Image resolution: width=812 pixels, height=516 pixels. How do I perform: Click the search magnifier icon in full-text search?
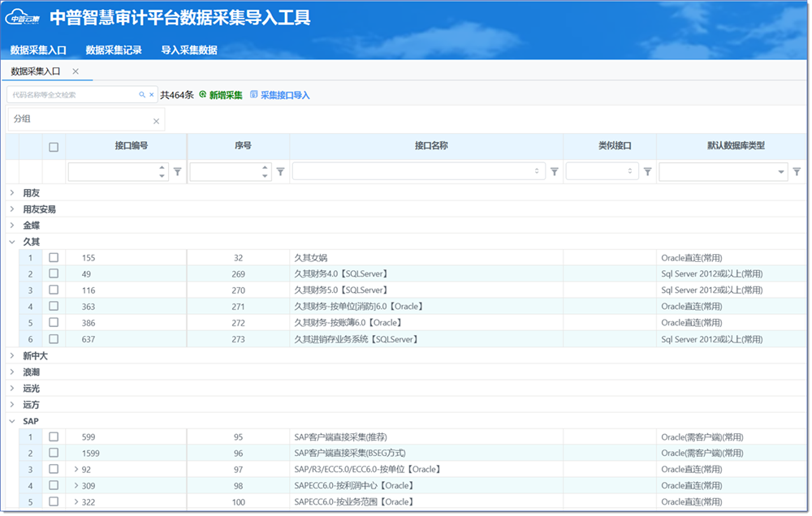click(x=142, y=95)
